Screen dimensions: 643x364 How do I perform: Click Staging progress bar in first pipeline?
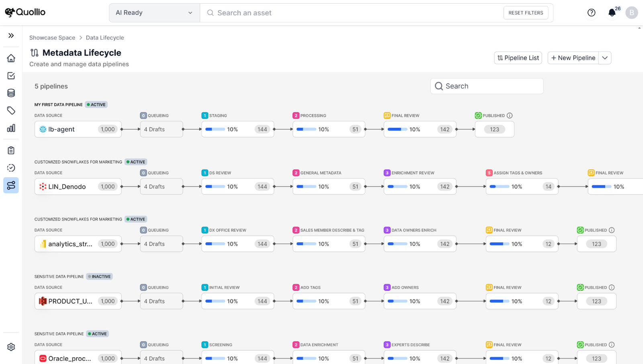(x=215, y=129)
